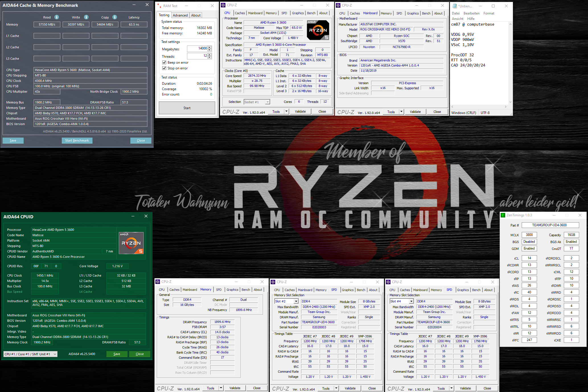Toggle the Beep on error checkbox
The width and height of the screenshot is (588, 392).
tap(164, 63)
